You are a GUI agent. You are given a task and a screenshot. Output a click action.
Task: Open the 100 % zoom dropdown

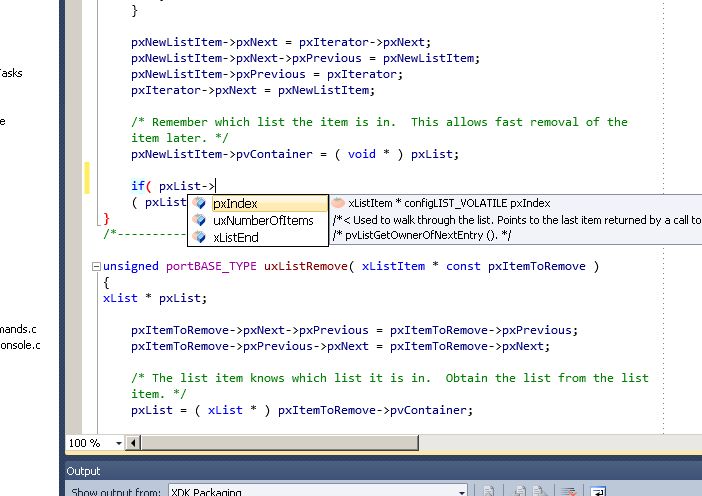tap(119, 443)
